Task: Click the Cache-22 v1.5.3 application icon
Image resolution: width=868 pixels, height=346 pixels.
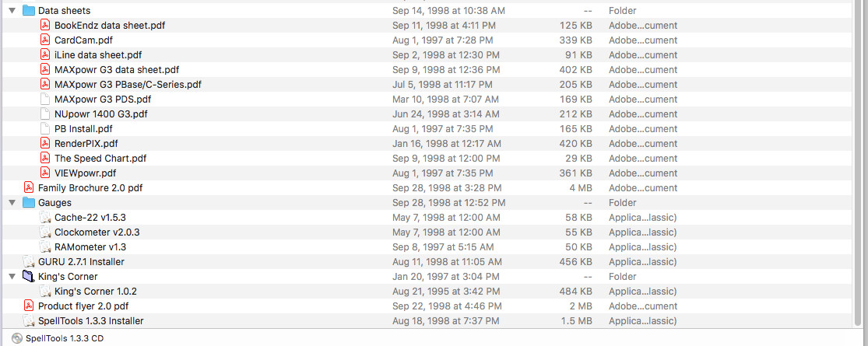Action: point(45,217)
